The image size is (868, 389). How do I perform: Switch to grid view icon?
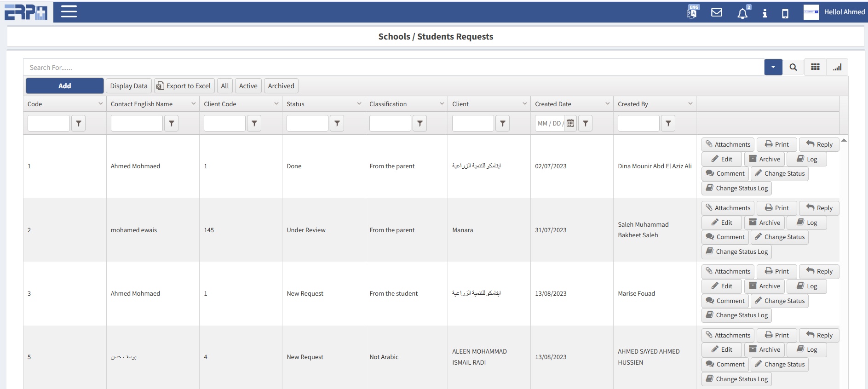pos(815,67)
